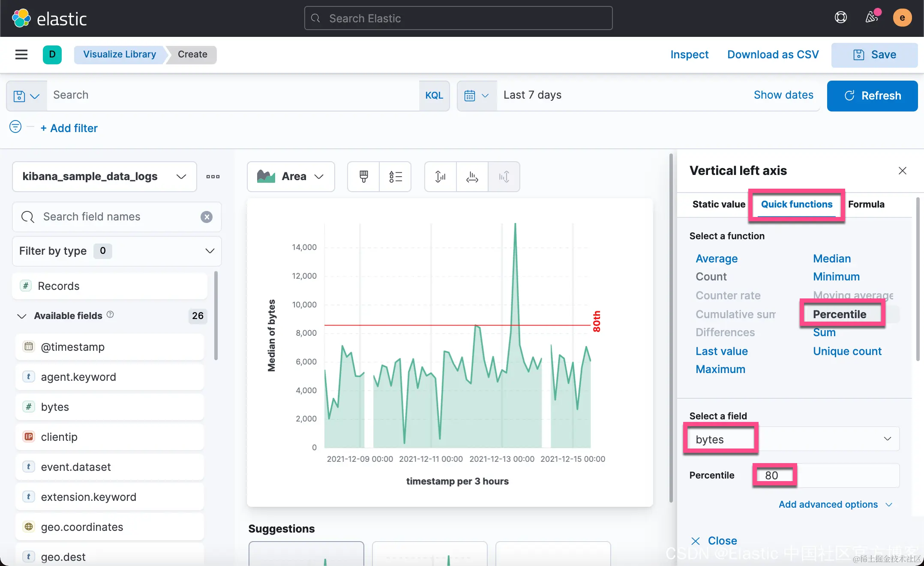Click the bottom axis settings icon
Screen dimensions: 924x566
pos(472,176)
